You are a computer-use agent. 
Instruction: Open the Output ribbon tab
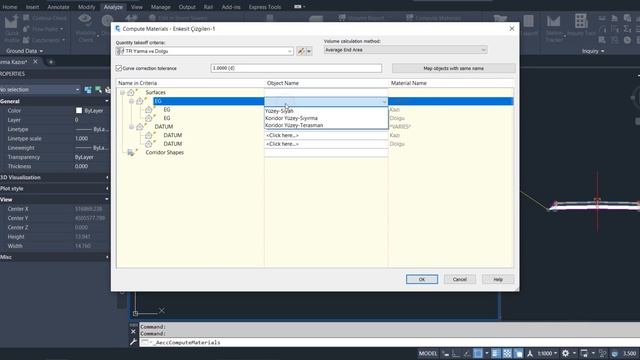click(x=187, y=7)
